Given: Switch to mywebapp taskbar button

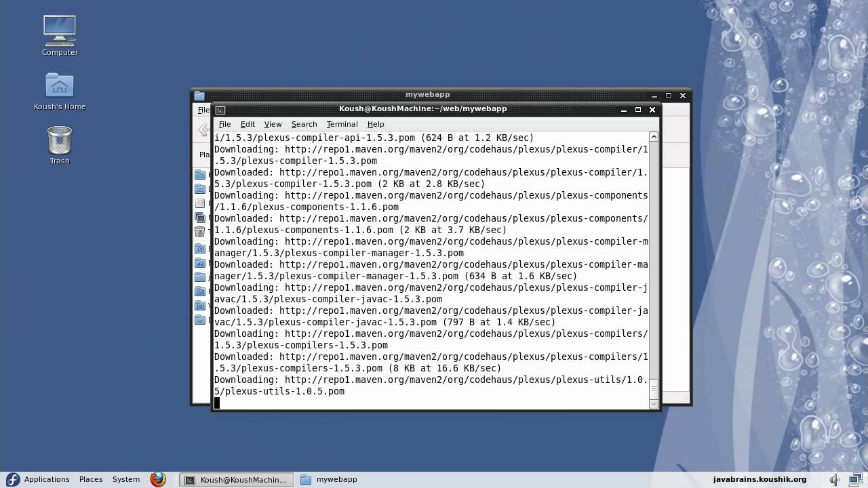Looking at the screenshot, I should [x=330, y=480].
